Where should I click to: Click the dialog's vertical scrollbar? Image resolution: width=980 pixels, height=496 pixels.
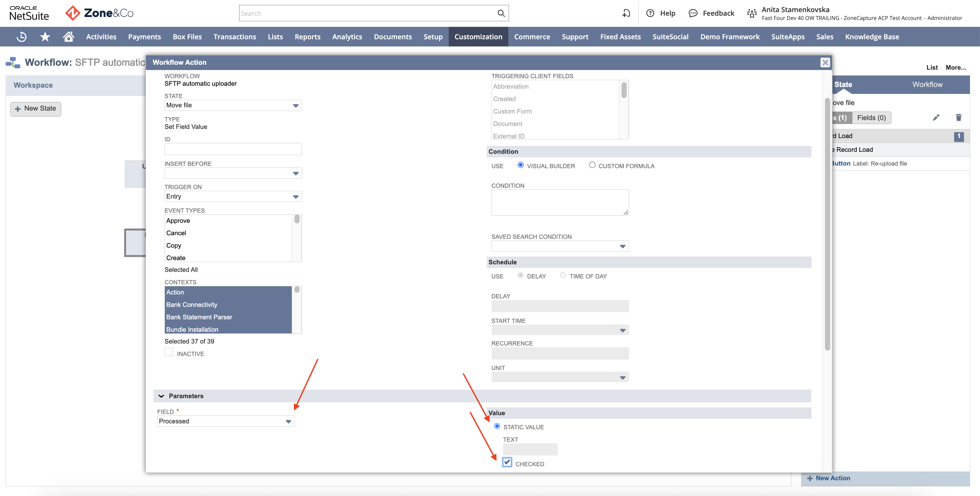click(x=827, y=224)
